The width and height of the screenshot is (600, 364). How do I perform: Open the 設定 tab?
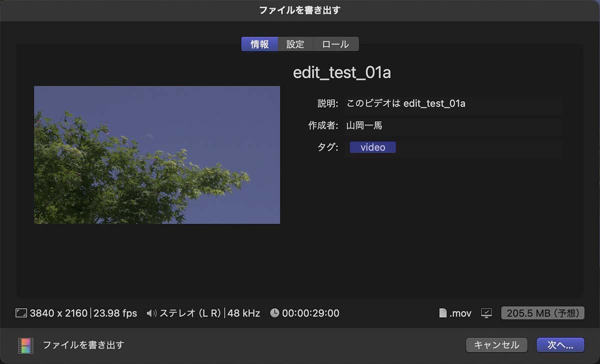tap(295, 44)
